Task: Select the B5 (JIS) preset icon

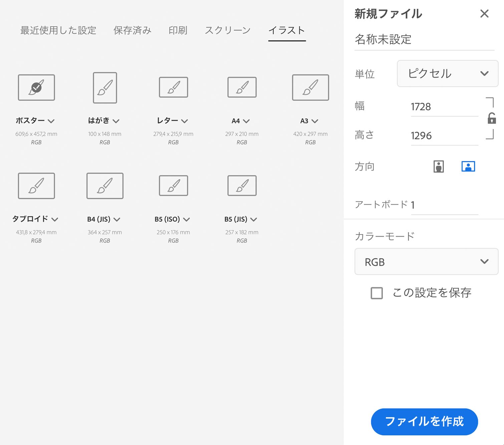Action: (x=242, y=186)
